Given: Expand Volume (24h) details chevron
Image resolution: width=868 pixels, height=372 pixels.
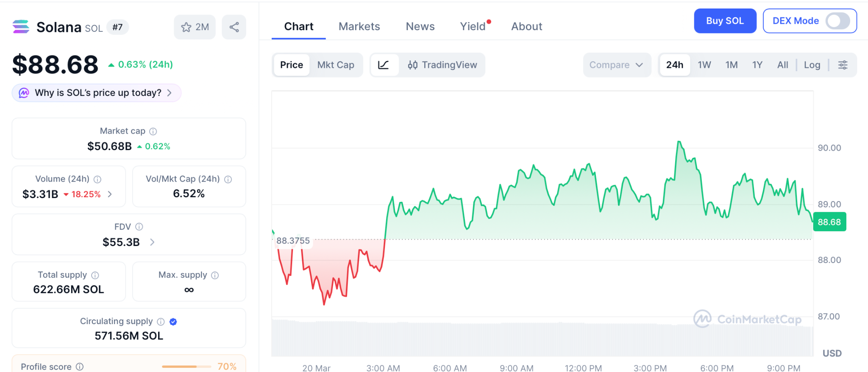Looking at the screenshot, I should point(110,194).
